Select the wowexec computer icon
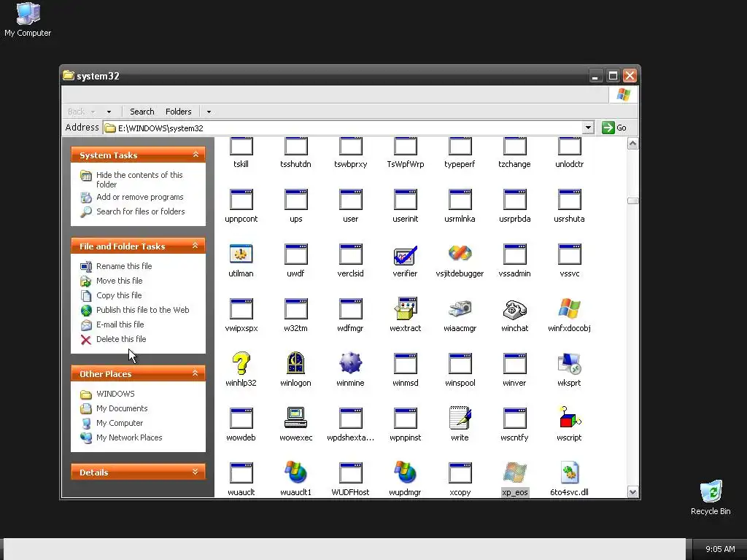 coord(296,418)
